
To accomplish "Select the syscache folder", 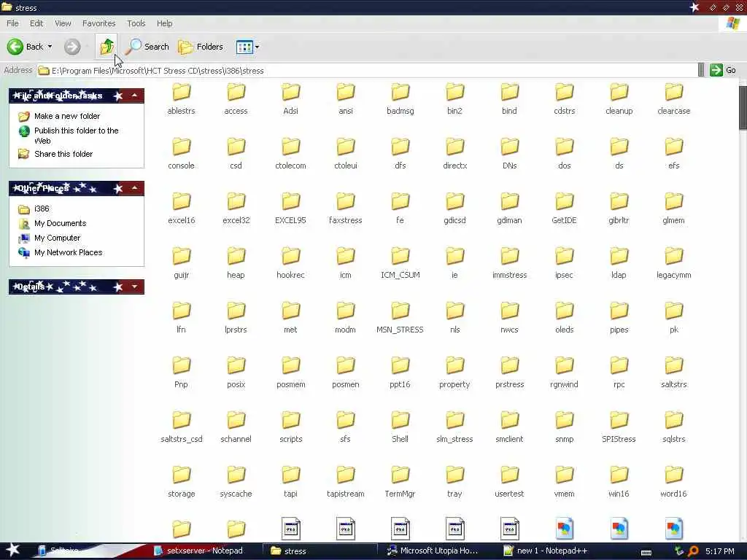I will 236,483.
